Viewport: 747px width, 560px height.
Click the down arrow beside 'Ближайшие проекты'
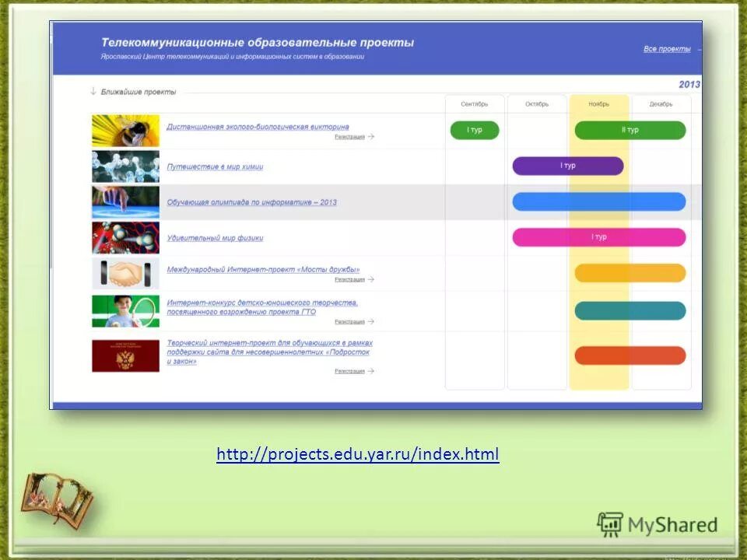[93, 91]
